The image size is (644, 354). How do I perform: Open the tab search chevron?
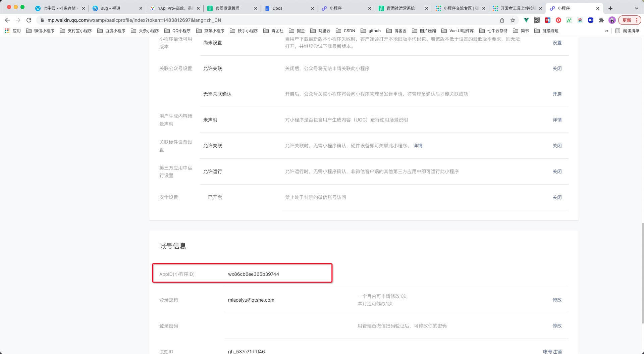[x=636, y=8]
